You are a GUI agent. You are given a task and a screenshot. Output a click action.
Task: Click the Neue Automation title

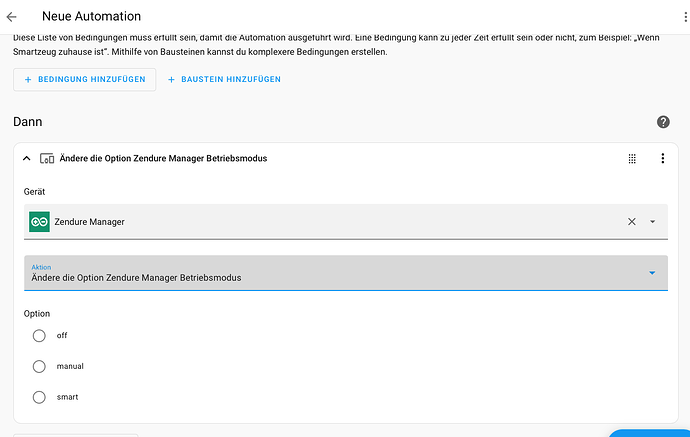(92, 16)
